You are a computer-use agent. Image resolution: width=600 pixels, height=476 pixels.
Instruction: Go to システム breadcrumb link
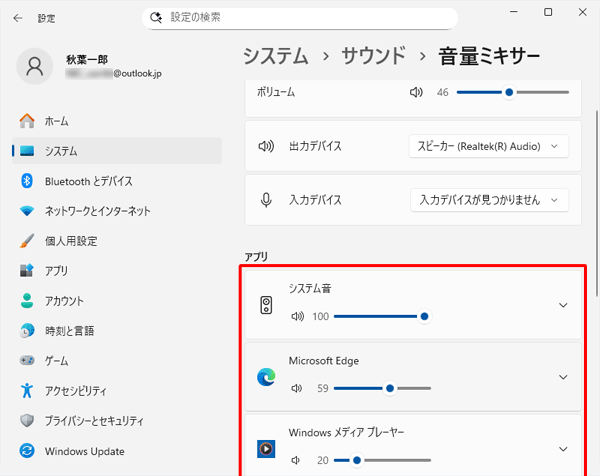pos(289,55)
